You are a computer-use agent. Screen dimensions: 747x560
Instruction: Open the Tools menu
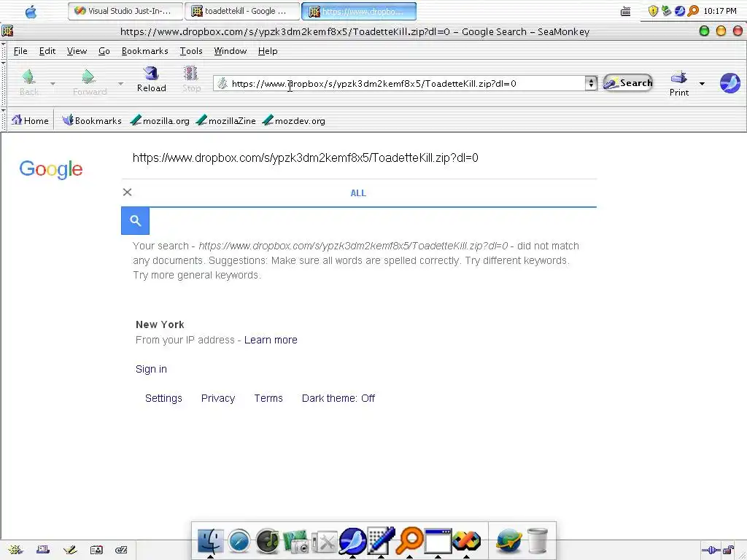(191, 51)
